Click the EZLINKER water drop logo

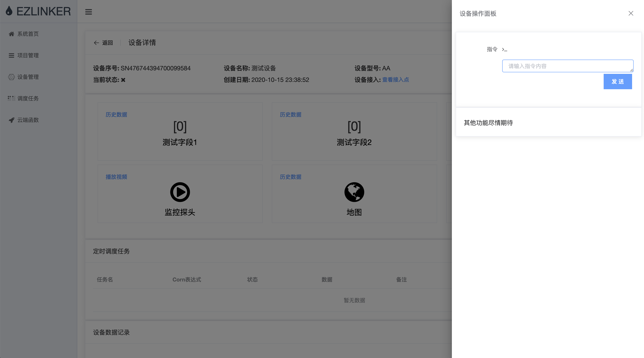click(x=9, y=11)
